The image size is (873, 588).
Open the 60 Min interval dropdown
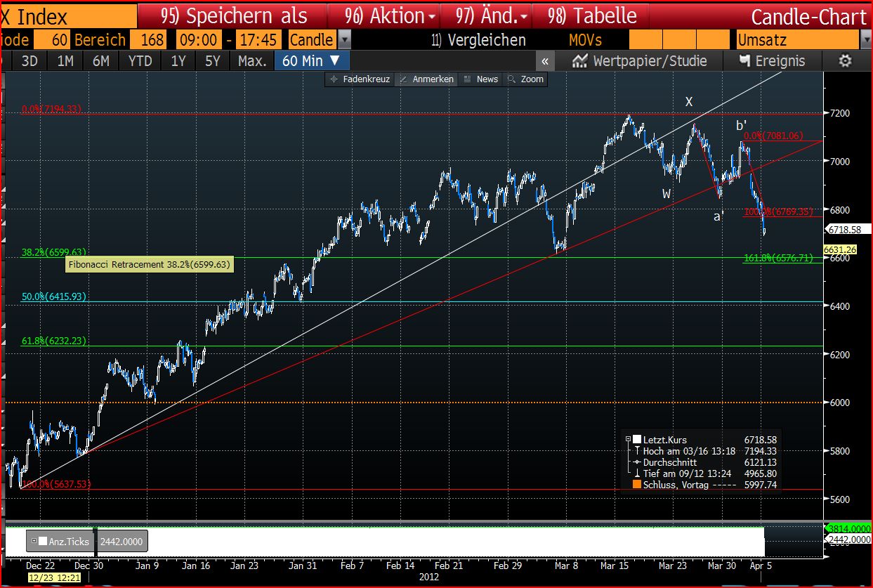click(x=310, y=61)
